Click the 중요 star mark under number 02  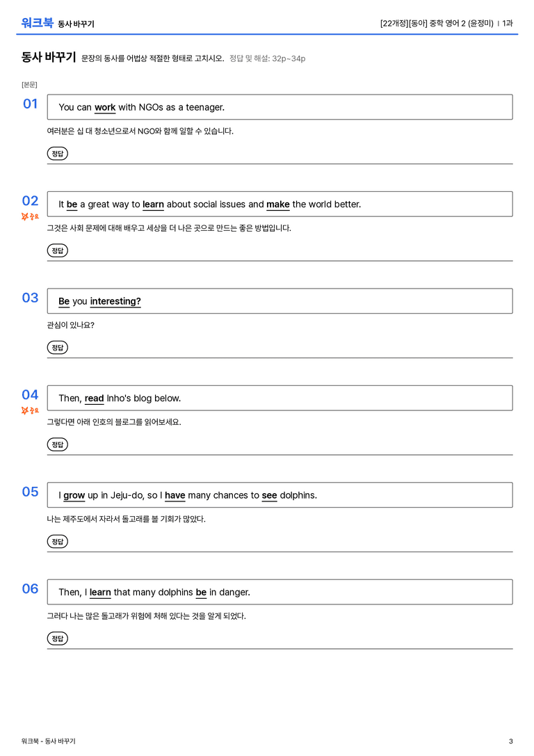pos(30,216)
